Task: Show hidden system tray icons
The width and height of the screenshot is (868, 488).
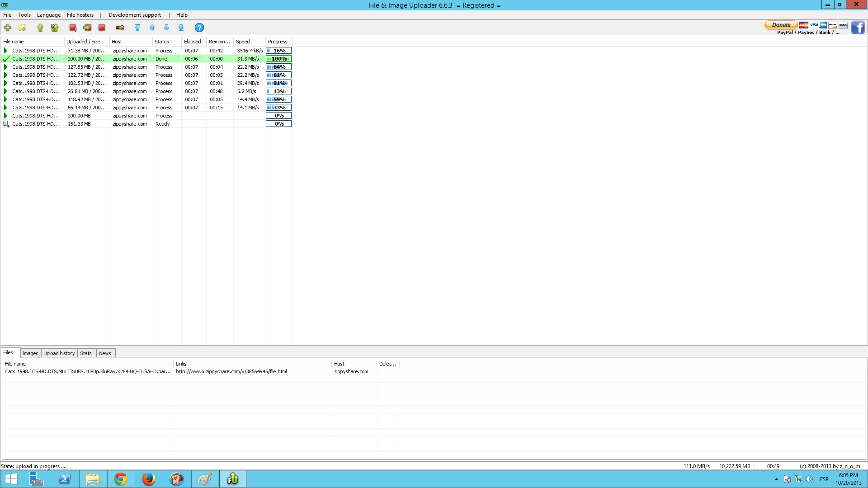Action: [x=776, y=479]
